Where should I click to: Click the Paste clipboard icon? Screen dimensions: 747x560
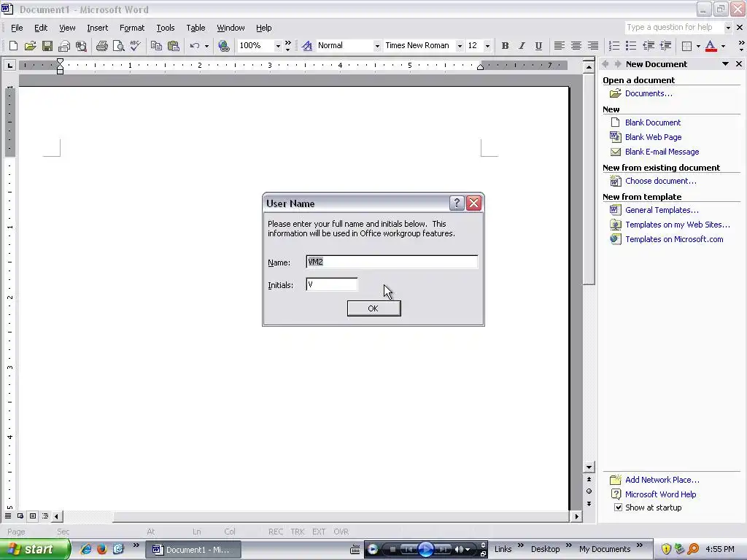(x=174, y=46)
